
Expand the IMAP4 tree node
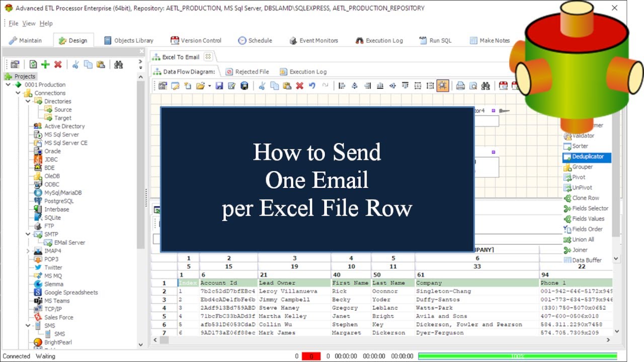click(x=28, y=251)
